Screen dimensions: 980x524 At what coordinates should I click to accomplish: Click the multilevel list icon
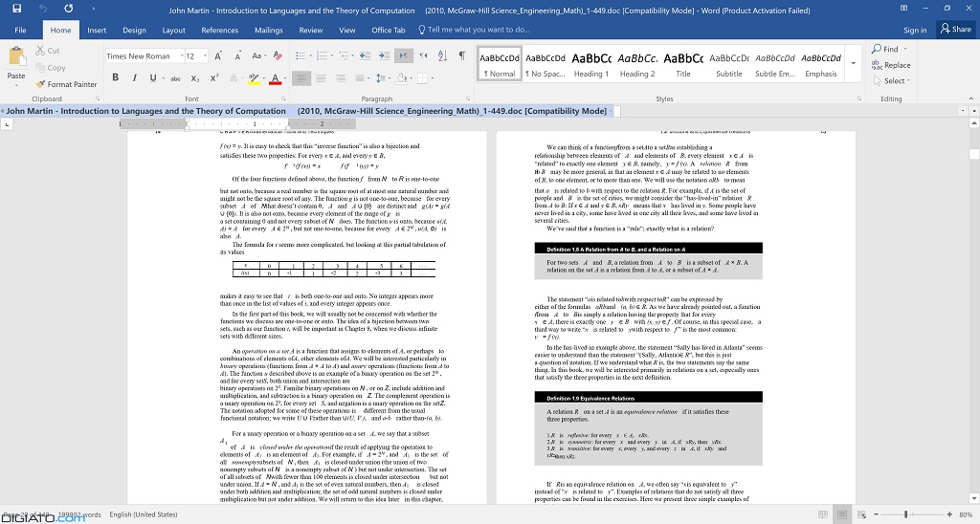(344, 56)
